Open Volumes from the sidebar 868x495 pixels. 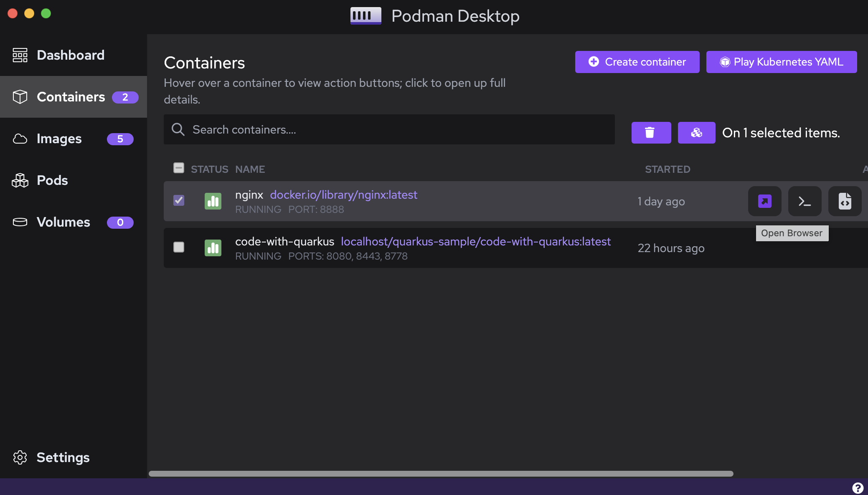(63, 222)
